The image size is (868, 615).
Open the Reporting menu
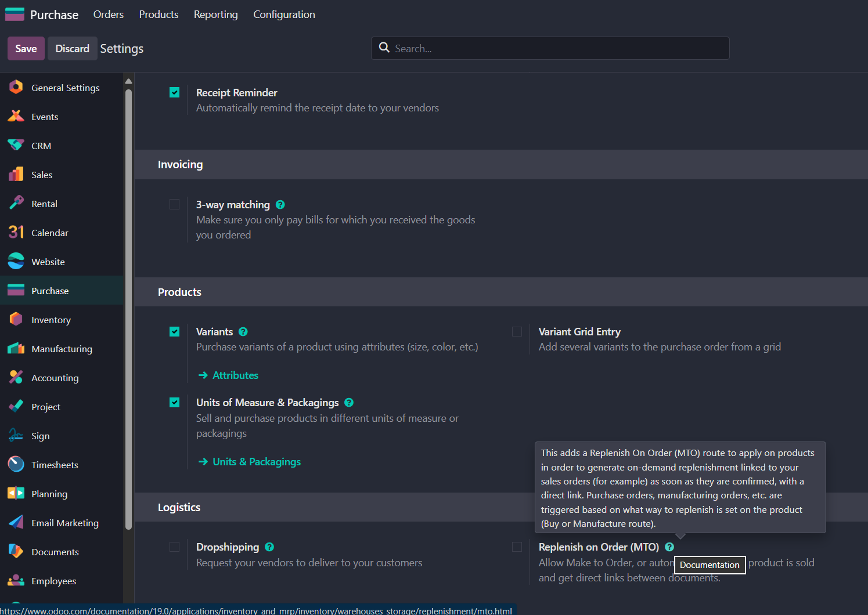[x=215, y=15]
